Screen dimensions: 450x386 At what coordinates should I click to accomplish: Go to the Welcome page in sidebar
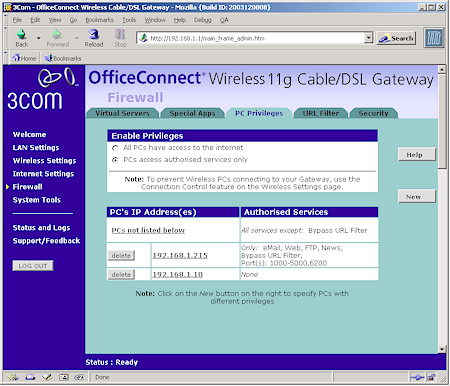29,135
